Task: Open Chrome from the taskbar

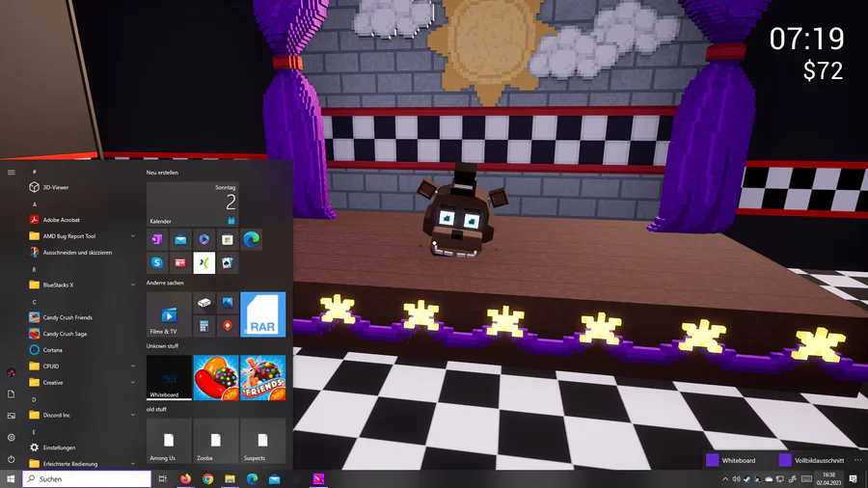Action: [207, 479]
